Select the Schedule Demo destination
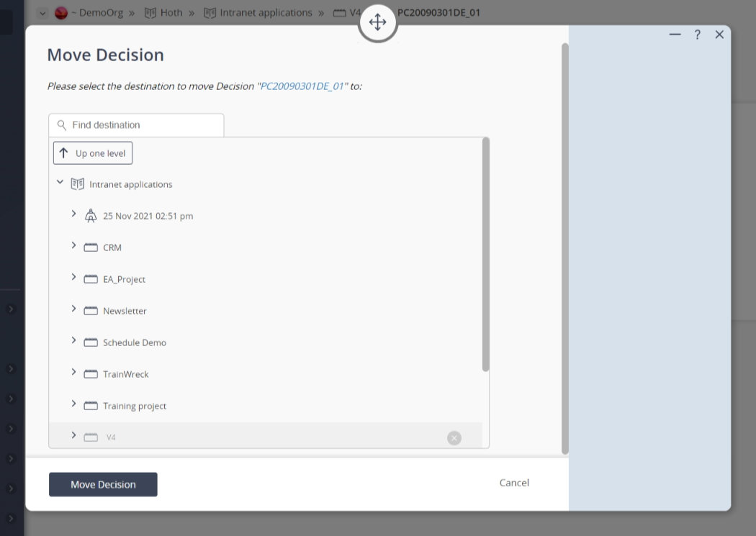756x536 pixels. [x=135, y=342]
